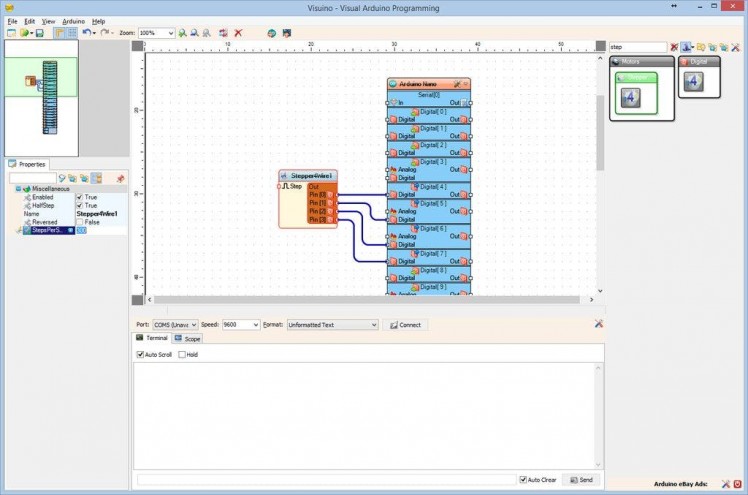Collapse the Miscellaneous properties group
This screenshot has height=495, width=748.
17,188
